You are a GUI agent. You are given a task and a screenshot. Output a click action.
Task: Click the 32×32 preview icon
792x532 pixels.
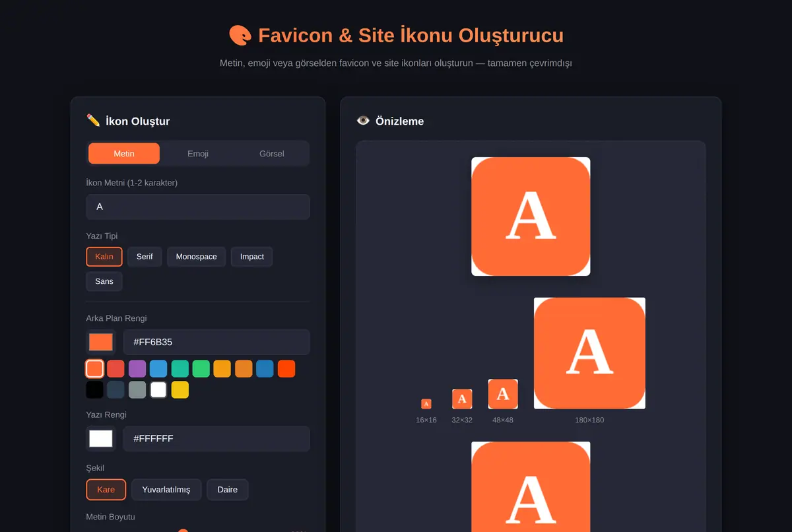pyautogui.click(x=462, y=399)
